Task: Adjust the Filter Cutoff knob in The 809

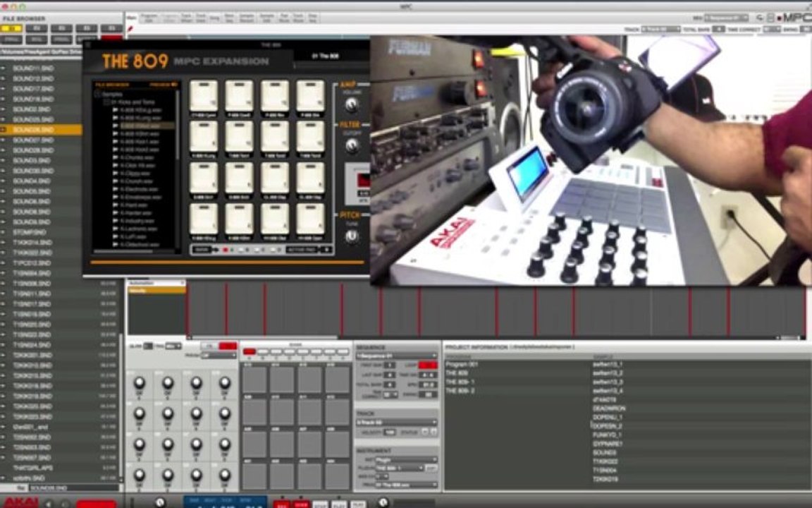Action: click(352, 147)
